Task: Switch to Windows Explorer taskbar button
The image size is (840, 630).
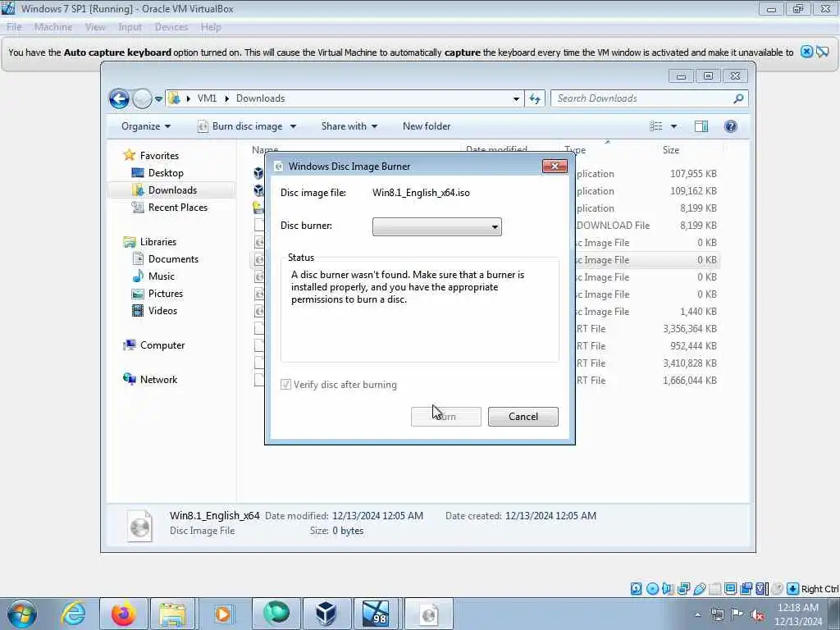Action: click(172, 614)
